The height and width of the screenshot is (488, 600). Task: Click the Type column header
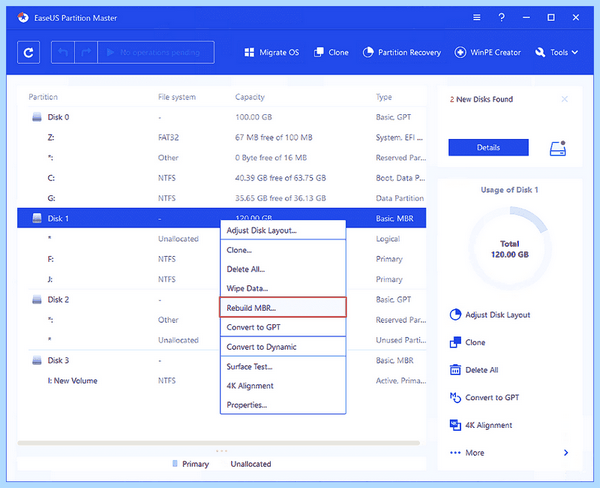(x=384, y=97)
